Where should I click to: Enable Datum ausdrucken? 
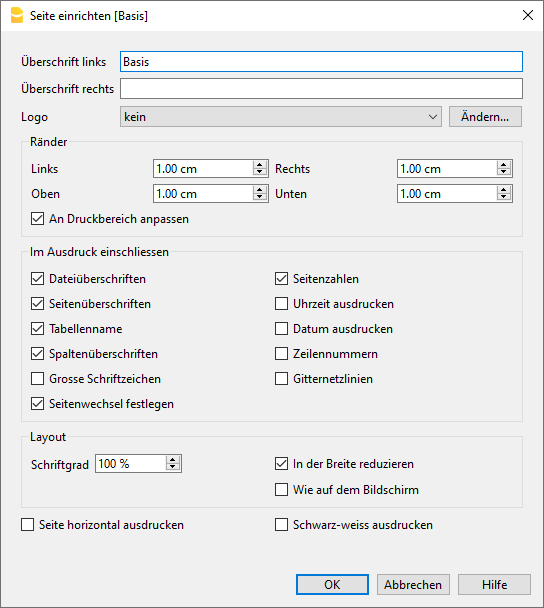point(281,329)
